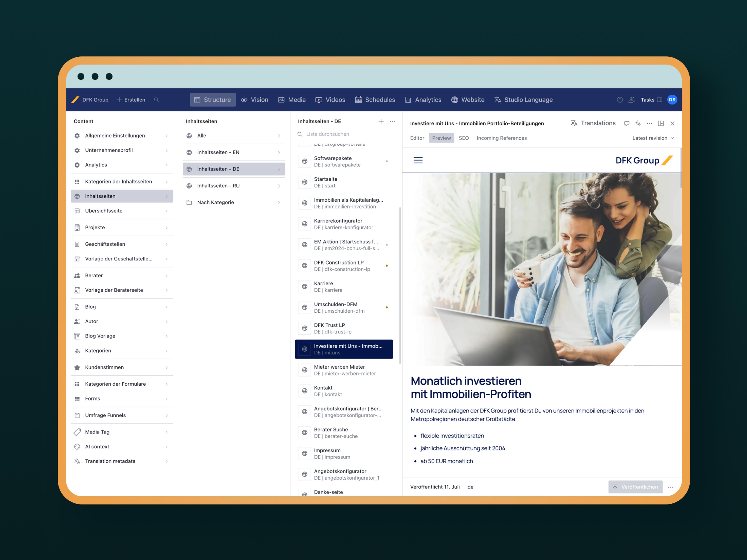Open the Vision menu item
This screenshot has height=560, width=747.
255,100
